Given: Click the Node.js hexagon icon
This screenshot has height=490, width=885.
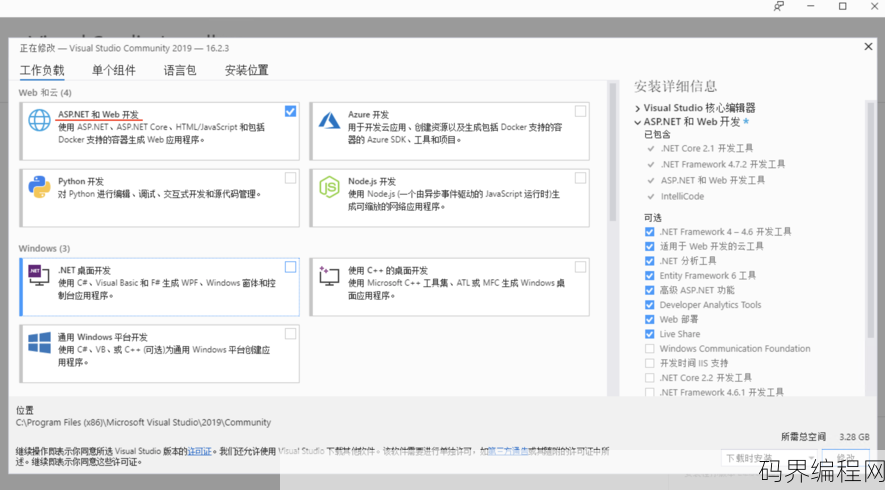Looking at the screenshot, I should (330, 187).
